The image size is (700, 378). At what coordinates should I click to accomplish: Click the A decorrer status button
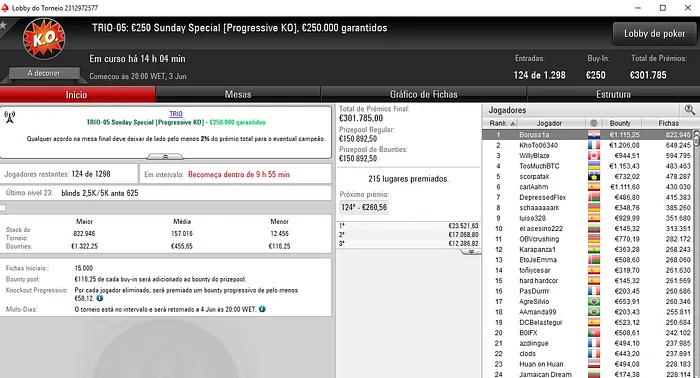pos(44,73)
